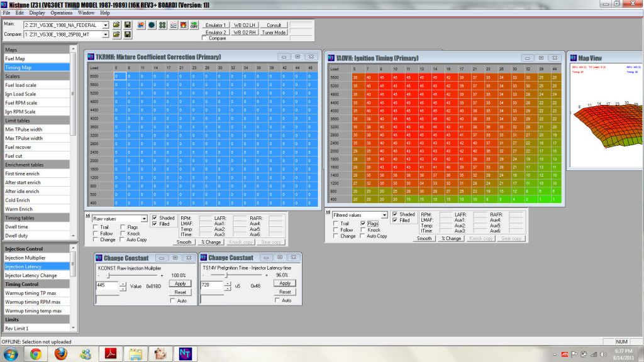The image size is (644, 362).
Task: Open the Display menu
Action: click(37, 13)
